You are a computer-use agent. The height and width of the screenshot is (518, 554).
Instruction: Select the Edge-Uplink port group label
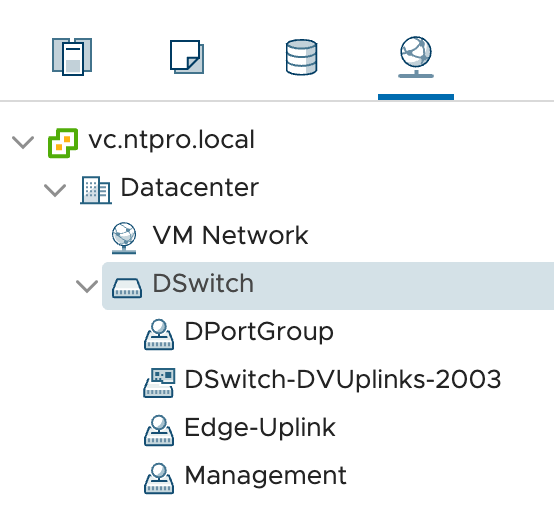coord(260,428)
